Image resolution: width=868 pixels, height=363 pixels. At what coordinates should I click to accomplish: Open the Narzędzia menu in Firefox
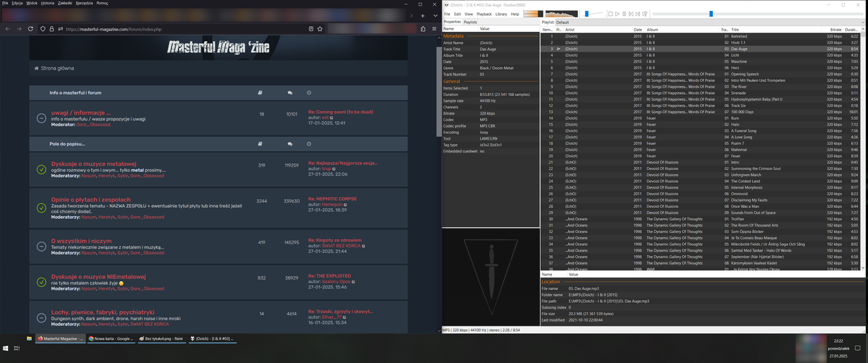point(85,3)
